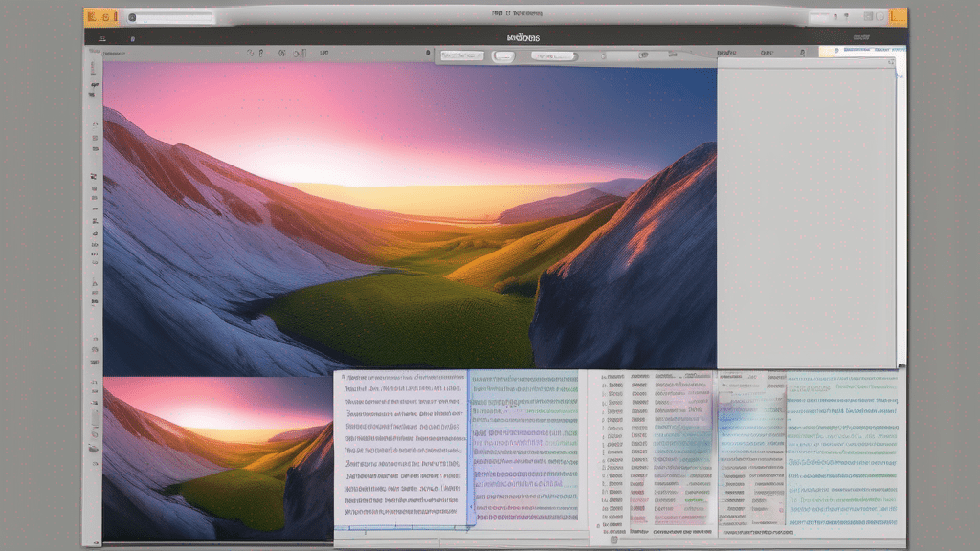Toggle the right segmented control in the top toolbar

pyautogui.click(x=553, y=56)
